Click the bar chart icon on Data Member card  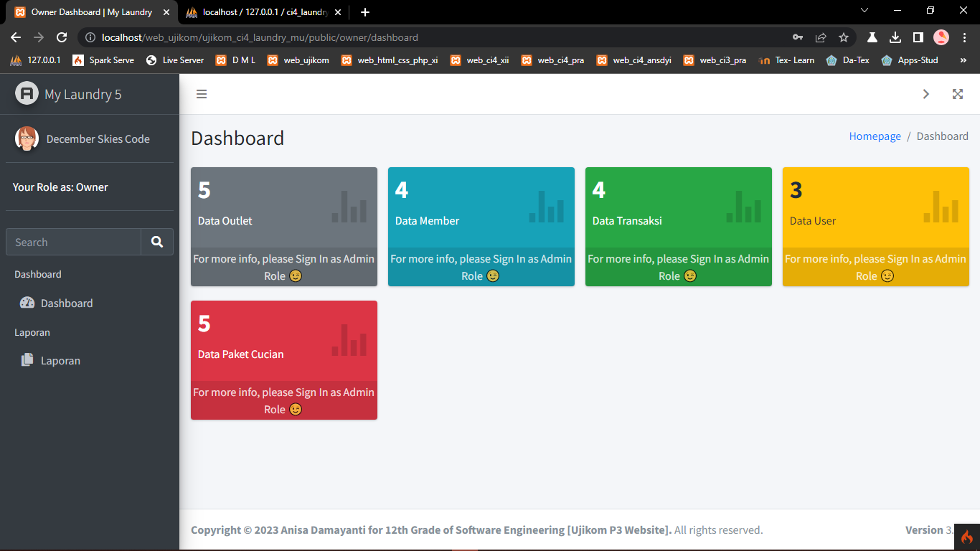547,208
